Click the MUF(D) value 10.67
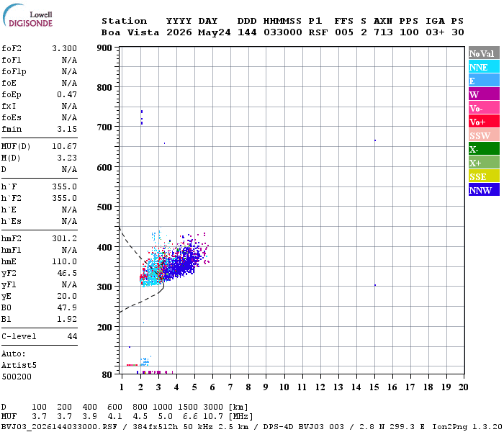The height and width of the screenshot is (432, 504). tap(64, 147)
